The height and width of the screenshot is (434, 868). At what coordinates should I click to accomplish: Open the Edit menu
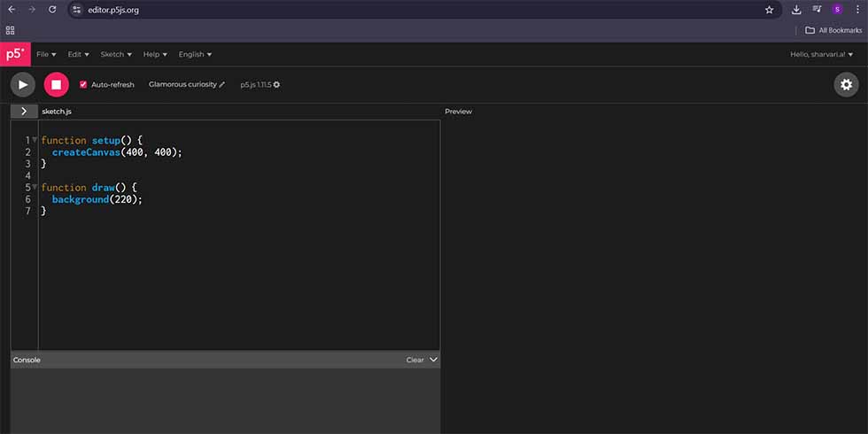pos(78,54)
